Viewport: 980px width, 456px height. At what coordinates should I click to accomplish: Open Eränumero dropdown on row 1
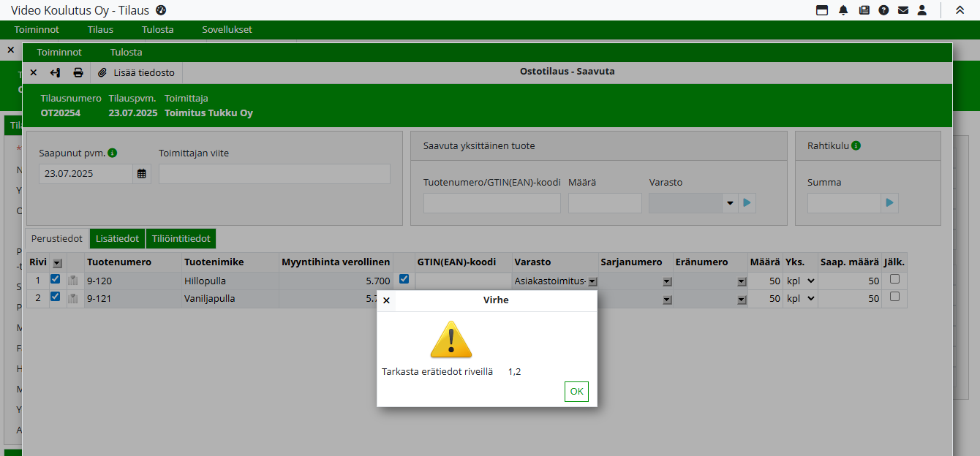pyautogui.click(x=742, y=281)
